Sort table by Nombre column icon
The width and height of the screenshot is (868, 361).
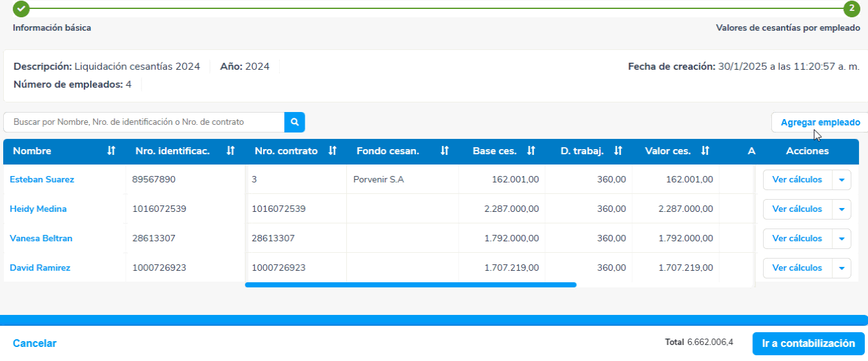111,151
